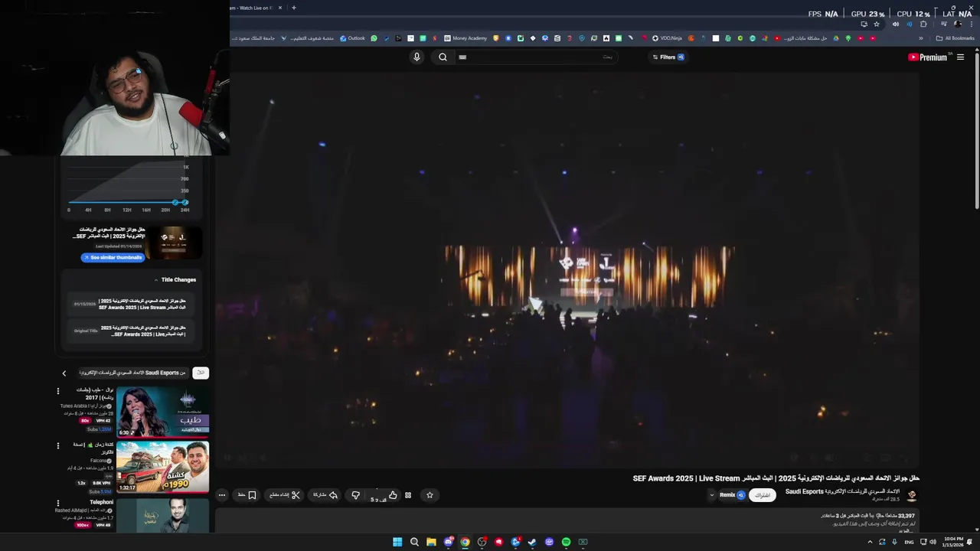The height and width of the screenshot is (551, 980).
Task: Open the Windows Start menu
Action: 397,542
